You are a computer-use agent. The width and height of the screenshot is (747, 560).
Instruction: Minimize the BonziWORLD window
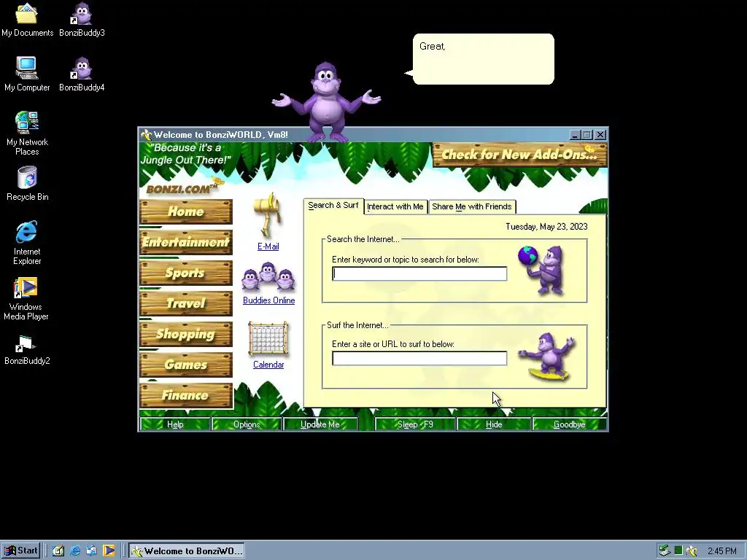[x=575, y=135]
